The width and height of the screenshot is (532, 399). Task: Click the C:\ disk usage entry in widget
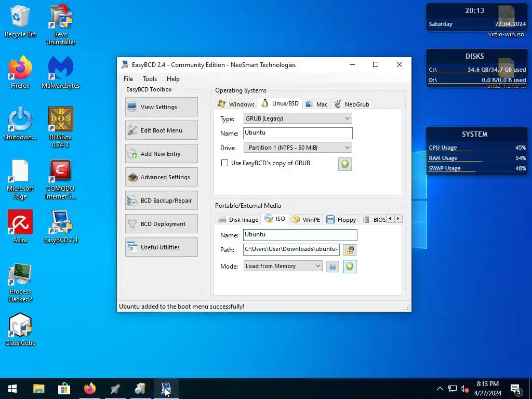(477, 70)
